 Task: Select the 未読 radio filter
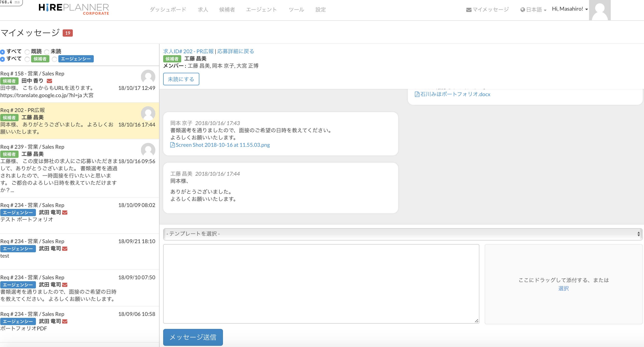(47, 52)
